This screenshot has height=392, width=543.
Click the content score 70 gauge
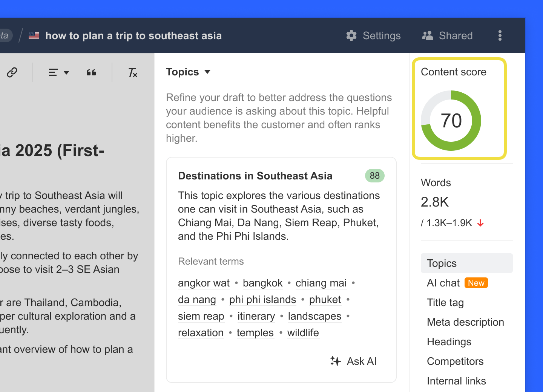click(451, 121)
